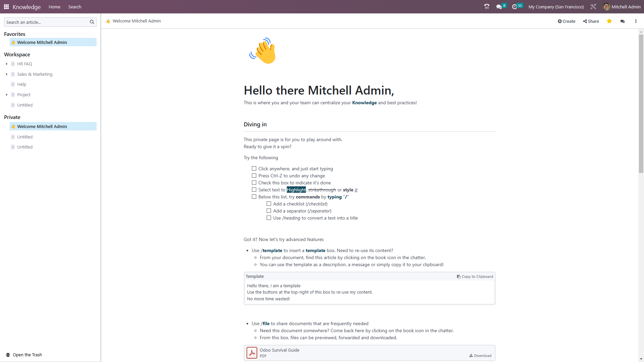Open second Untitled article under Private
Screen dimensions: 644x362
25,147
